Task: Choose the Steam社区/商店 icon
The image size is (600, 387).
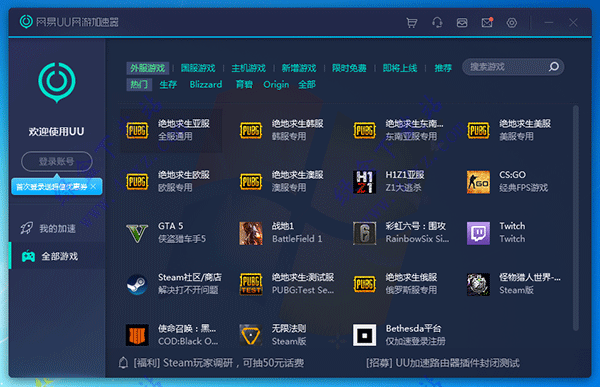Action: (137, 284)
